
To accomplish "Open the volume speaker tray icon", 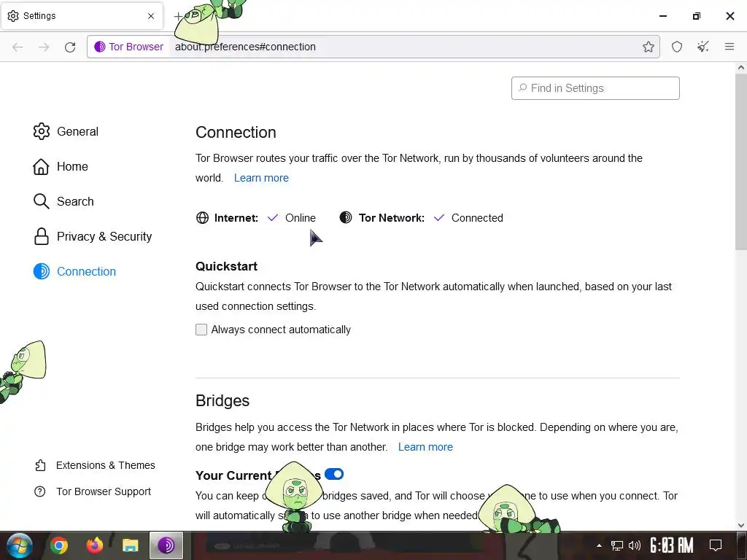I will click(x=635, y=545).
